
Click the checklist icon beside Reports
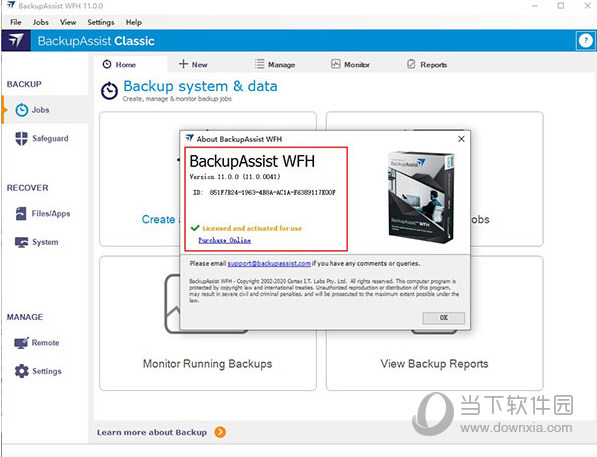(x=411, y=64)
